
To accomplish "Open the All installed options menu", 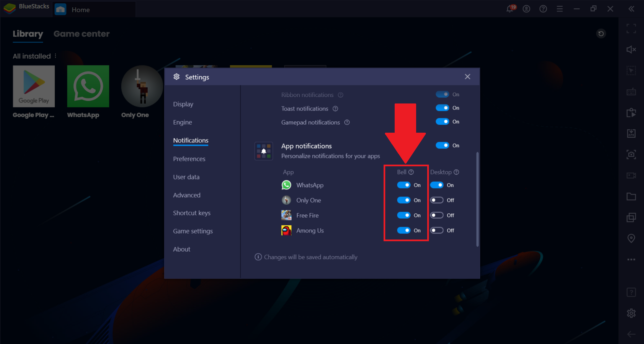I will 55,56.
